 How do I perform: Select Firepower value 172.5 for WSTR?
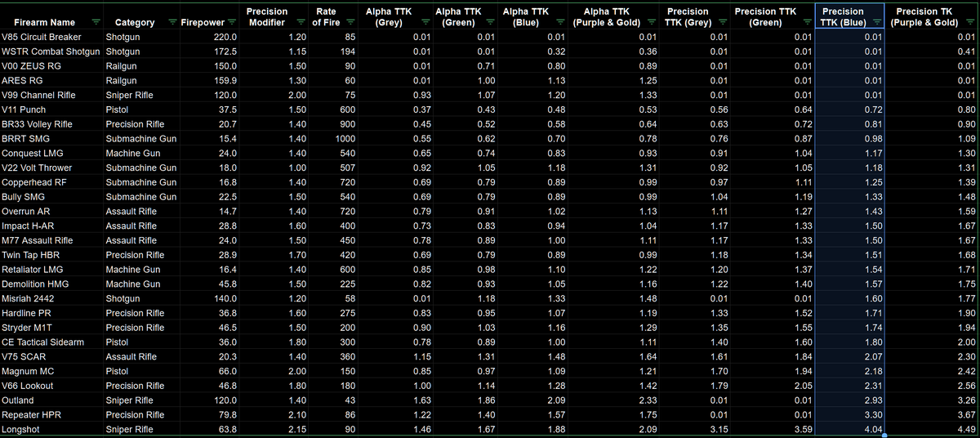[208, 52]
